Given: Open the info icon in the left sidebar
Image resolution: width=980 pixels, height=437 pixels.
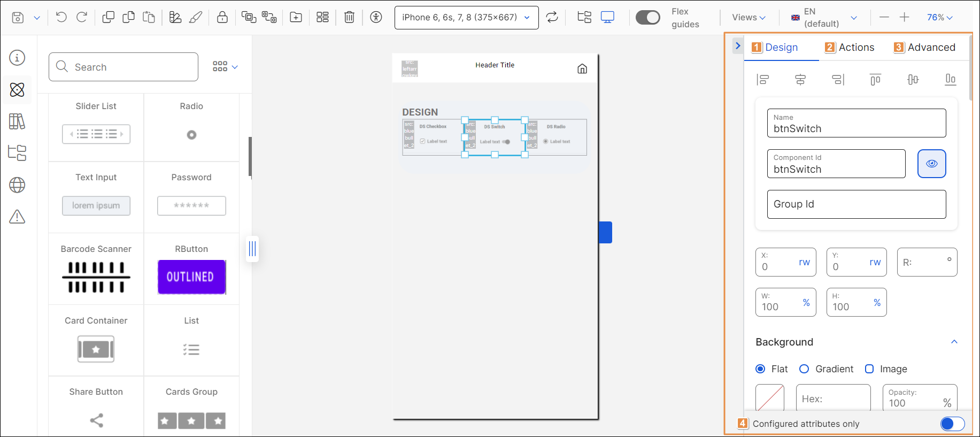Looking at the screenshot, I should (17, 58).
